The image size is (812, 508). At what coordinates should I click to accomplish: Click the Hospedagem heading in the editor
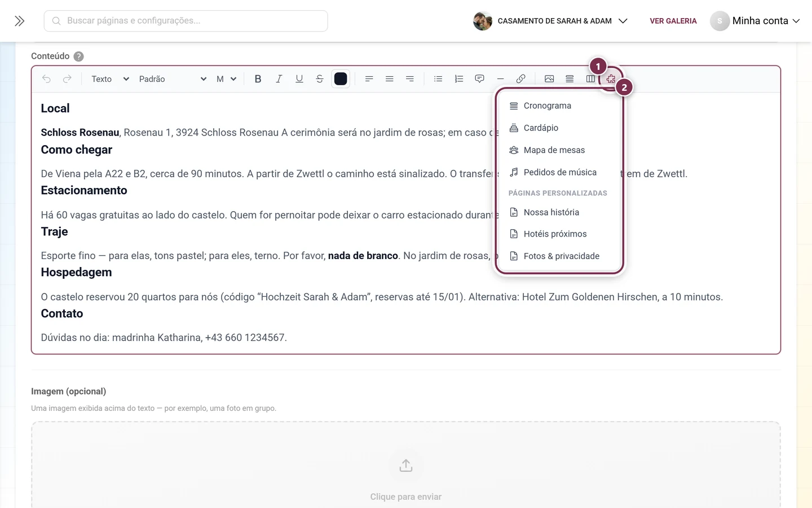(x=76, y=272)
